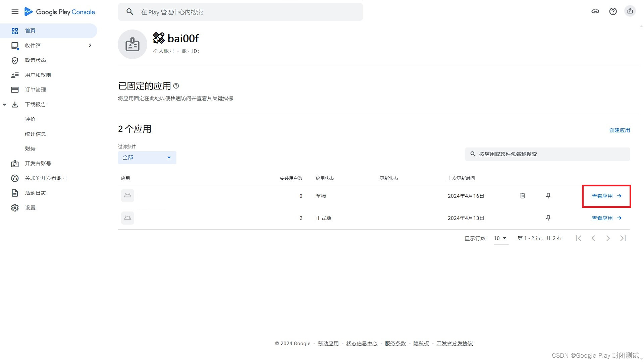Click the developer account avatar icon
The image size is (644, 362).
[630, 11]
